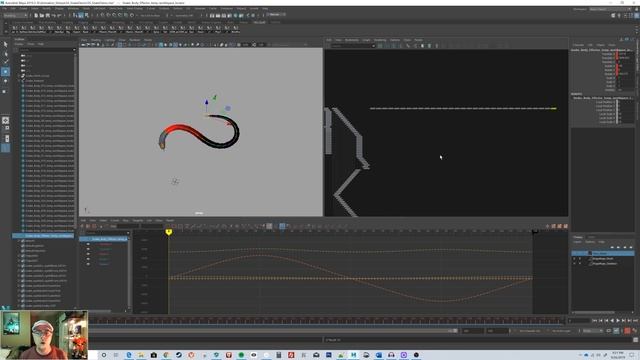This screenshot has height=360, width=640.
Task: Click the Play backwards button
Action: click(x=612, y=321)
